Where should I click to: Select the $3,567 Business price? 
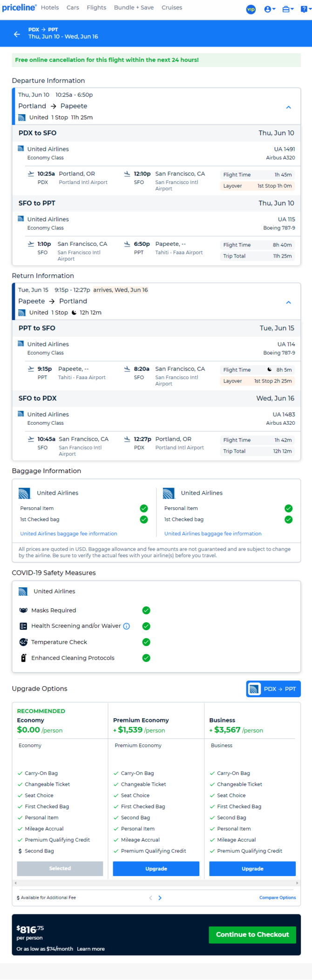tap(236, 730)
